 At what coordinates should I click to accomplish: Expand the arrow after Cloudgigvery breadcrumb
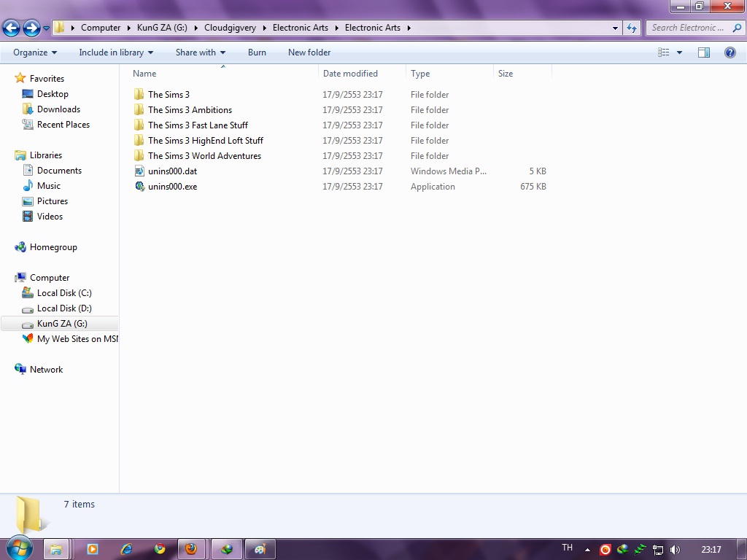264,28
